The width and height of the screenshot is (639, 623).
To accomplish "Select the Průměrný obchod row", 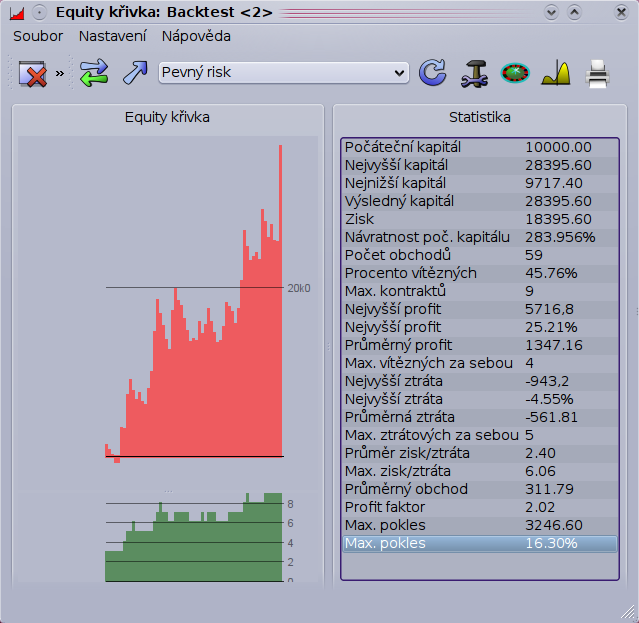I will [480, 489].
